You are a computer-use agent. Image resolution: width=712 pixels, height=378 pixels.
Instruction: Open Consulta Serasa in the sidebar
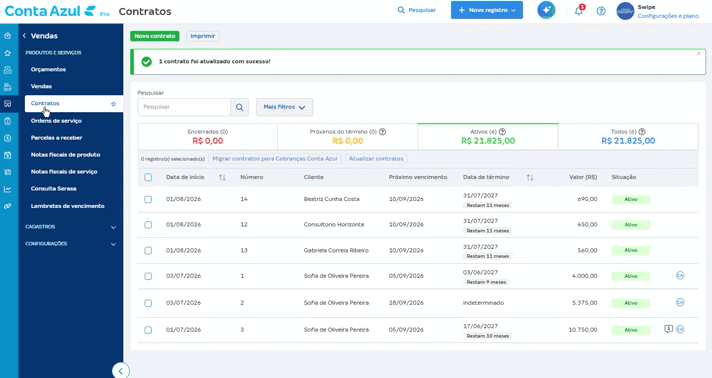click(x=54, y=189)
